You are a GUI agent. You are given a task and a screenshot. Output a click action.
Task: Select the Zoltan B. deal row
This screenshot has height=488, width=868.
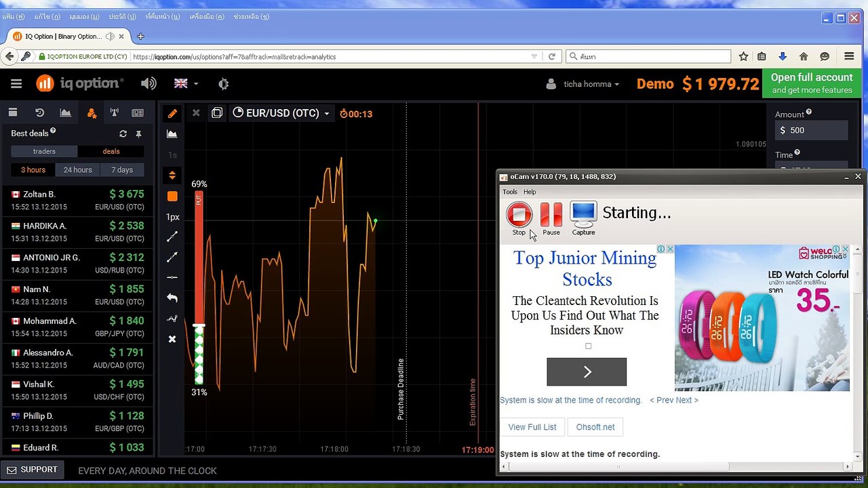tap(77, 200)
